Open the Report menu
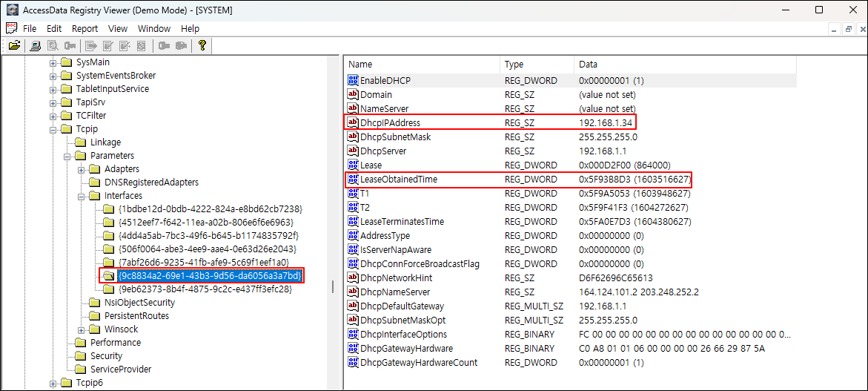The image size is (868, 391). (85, 28)
